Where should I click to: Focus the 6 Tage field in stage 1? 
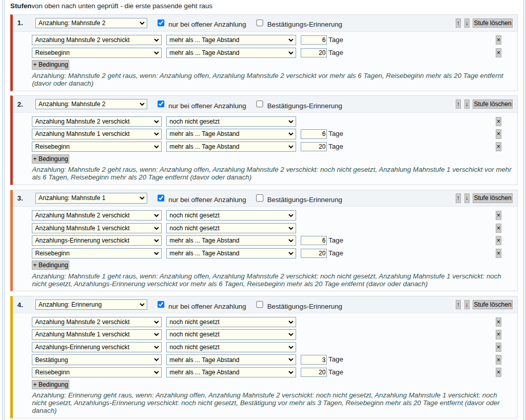coord(314,40)
